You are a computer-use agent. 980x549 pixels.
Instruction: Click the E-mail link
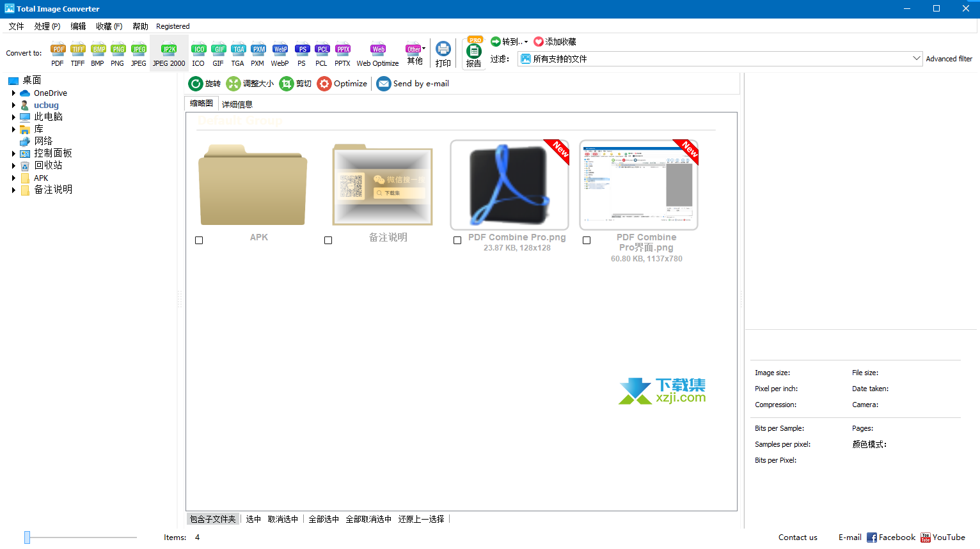[x=850, y=537]
